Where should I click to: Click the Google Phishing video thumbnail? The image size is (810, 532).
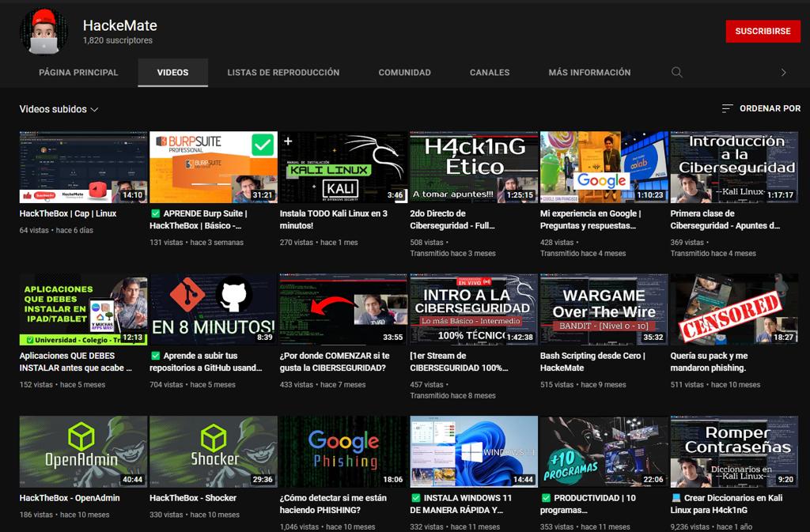click(x=343, y=451)
